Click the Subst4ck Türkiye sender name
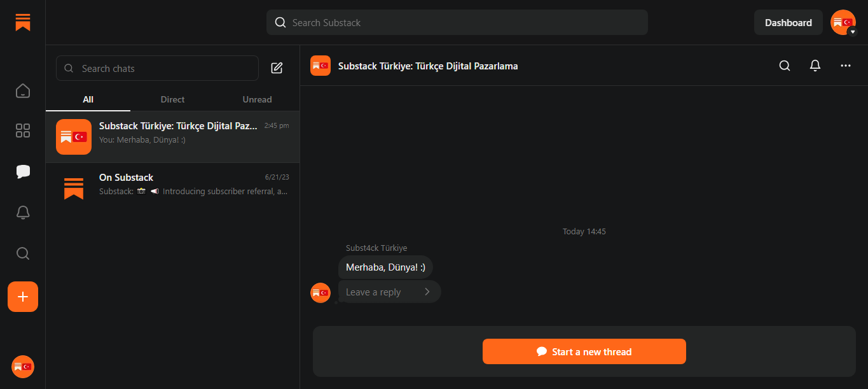The width and height of the screenshot is (868, 389). (376, 248)
